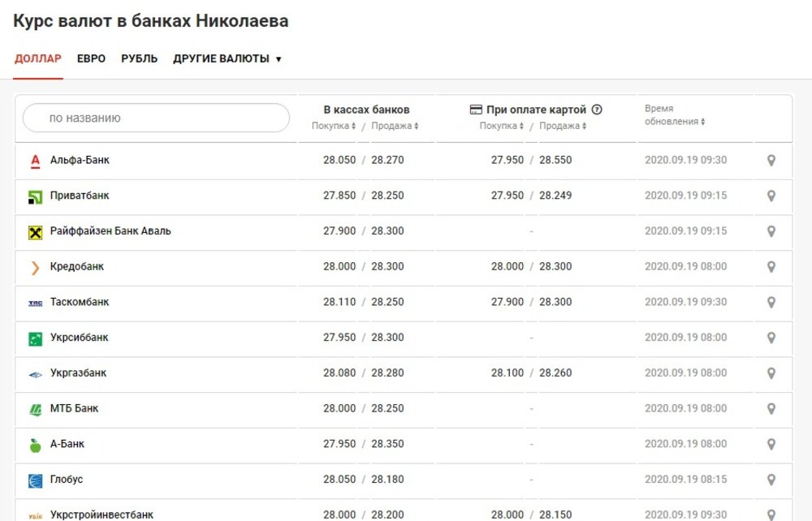Click the Кредобанк orange chevron logo
The image size is (812, 521).
point(35,268)
